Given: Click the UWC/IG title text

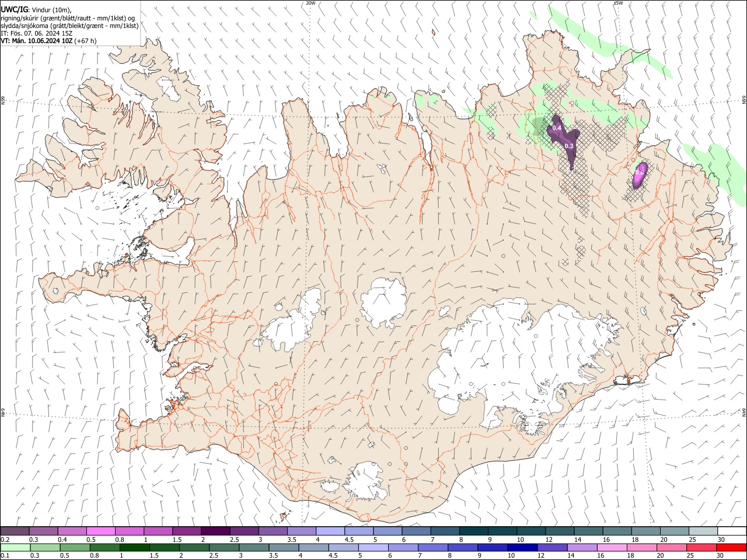Looking at the screenshot, I should pyautogui.click(x=14, y=9).
